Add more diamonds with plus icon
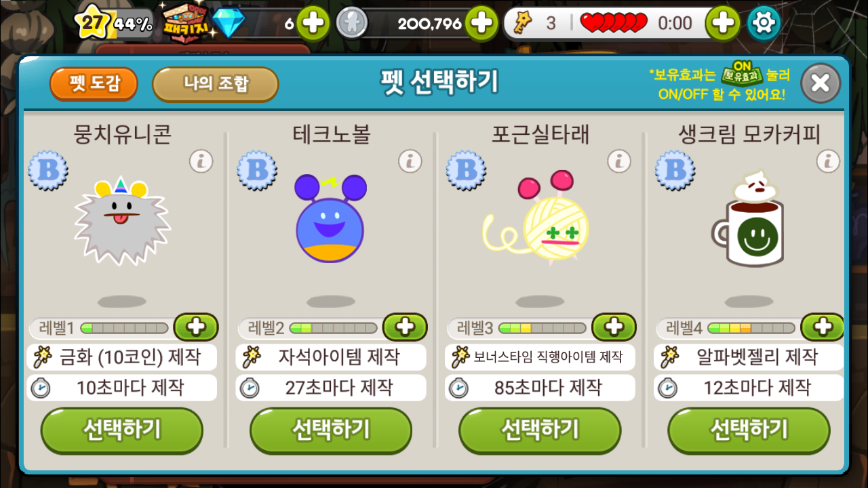The height and width of the screenshot is (488, 868). [x=313, y=23]
